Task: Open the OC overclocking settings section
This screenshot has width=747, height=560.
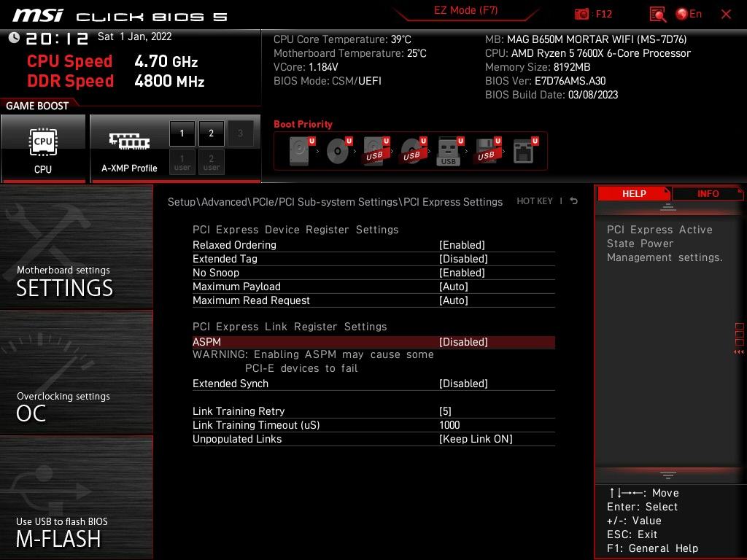Action: 76,373
